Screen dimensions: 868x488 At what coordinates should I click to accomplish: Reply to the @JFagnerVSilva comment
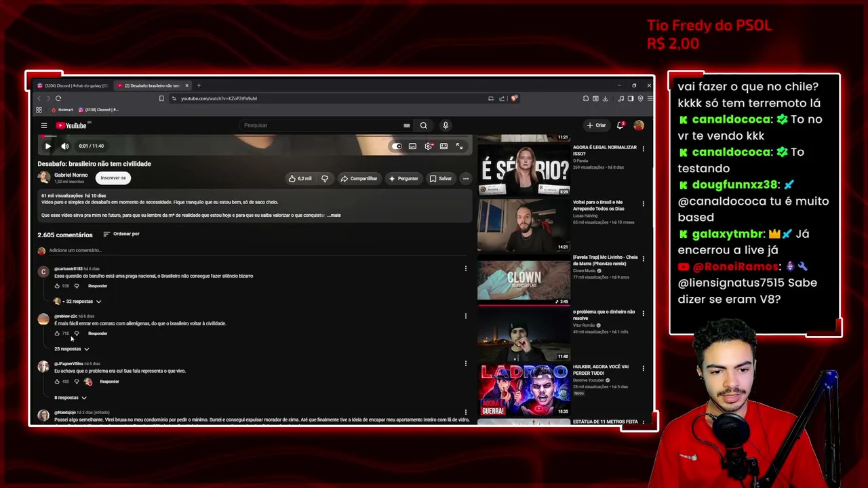click(x=109, y=382)
